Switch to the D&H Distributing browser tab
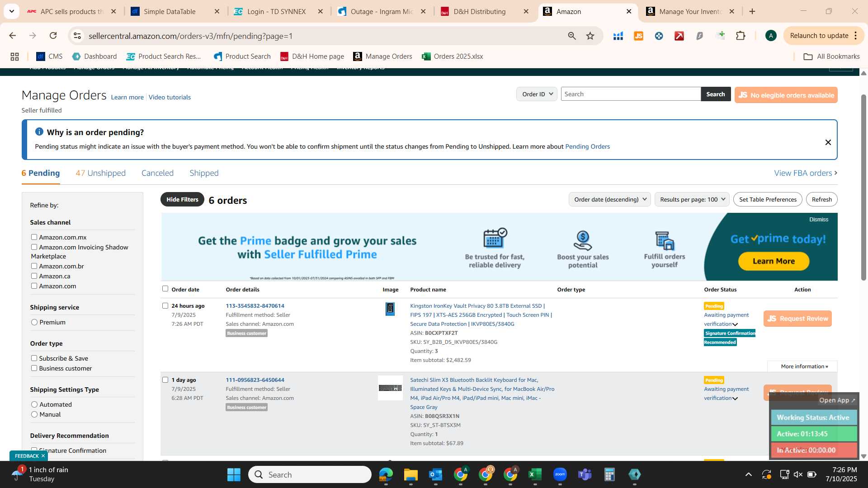 pyautogui.click(x=485, y=11)
